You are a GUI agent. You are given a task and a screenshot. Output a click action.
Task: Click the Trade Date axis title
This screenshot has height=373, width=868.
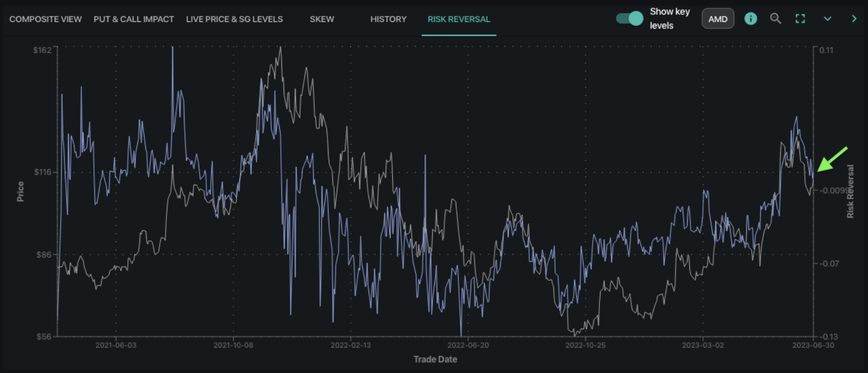pyautogui.click(x=435, y=360)
